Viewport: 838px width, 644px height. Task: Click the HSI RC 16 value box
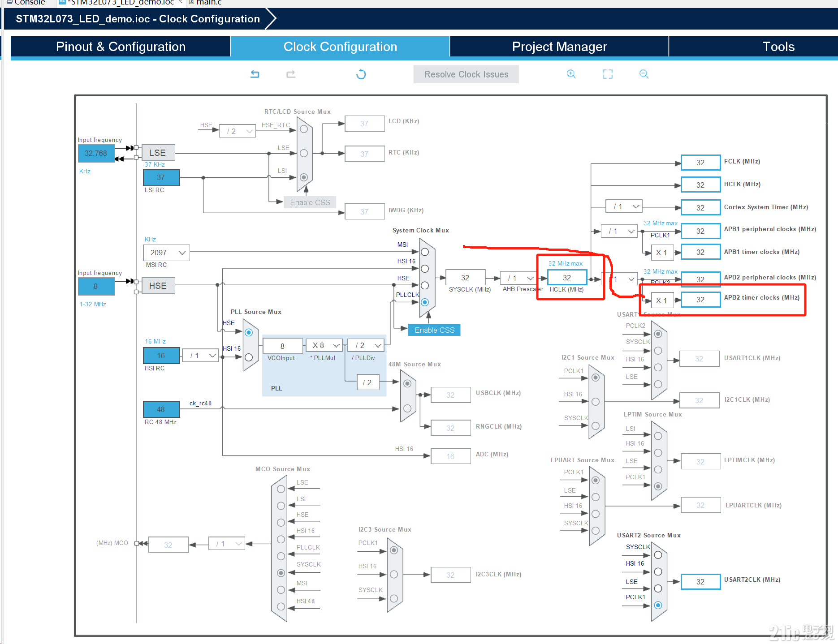click(x=161, y=356)
